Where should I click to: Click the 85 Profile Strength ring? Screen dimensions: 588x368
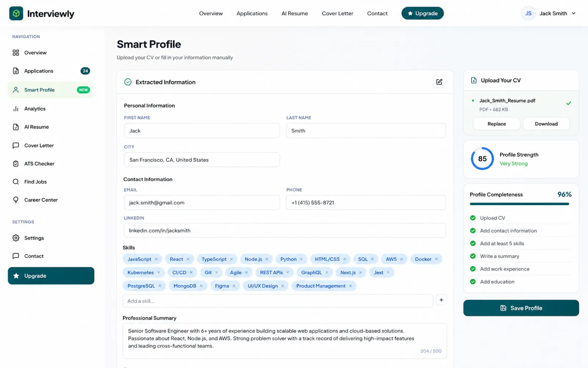point(482,159)
